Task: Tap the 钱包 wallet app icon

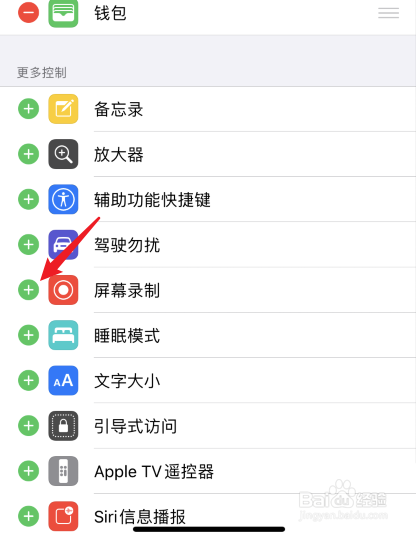Action: click(63, 13)
